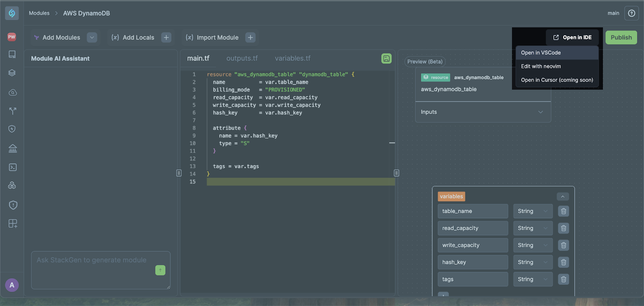Click the orange variables tag
This screenshot has width=644, height=306.
[451, 197]
